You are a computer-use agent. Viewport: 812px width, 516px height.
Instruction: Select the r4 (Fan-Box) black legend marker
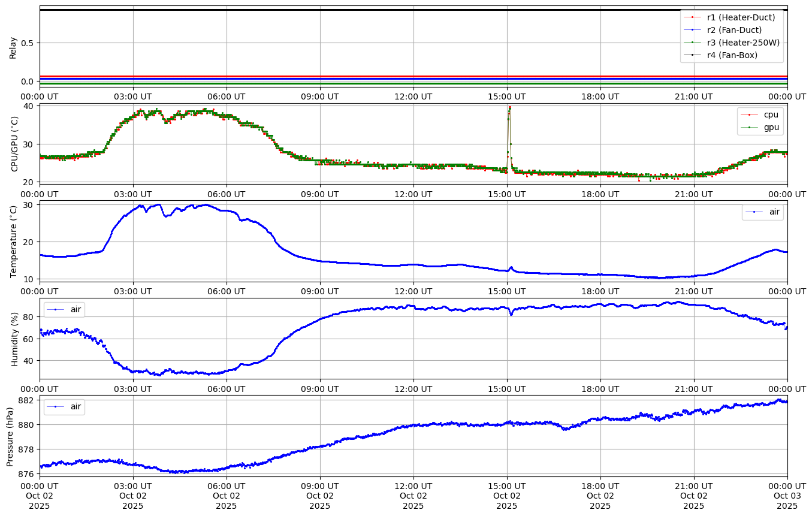[x=692, y=55]
